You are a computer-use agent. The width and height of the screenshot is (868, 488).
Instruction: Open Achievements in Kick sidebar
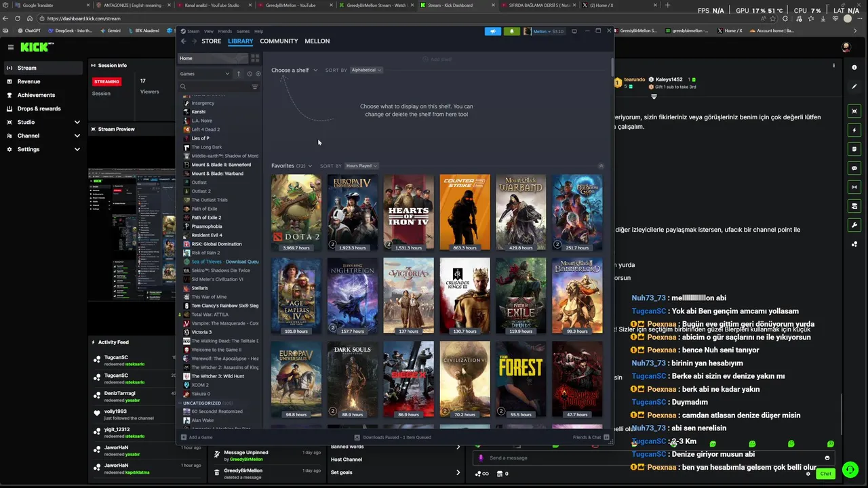[43, 95]
